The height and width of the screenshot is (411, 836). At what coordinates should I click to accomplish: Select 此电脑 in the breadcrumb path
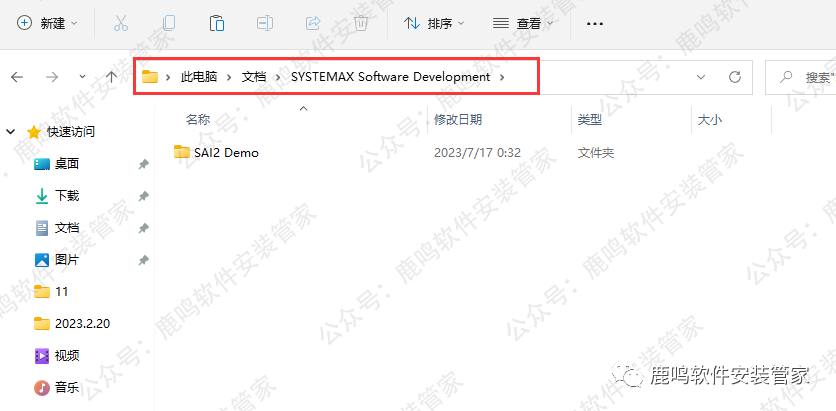196,76
